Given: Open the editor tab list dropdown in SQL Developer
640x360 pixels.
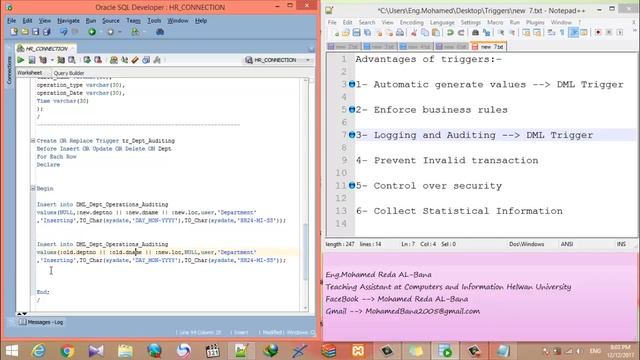Looking at the screenshot, I should tap(311, 49).
